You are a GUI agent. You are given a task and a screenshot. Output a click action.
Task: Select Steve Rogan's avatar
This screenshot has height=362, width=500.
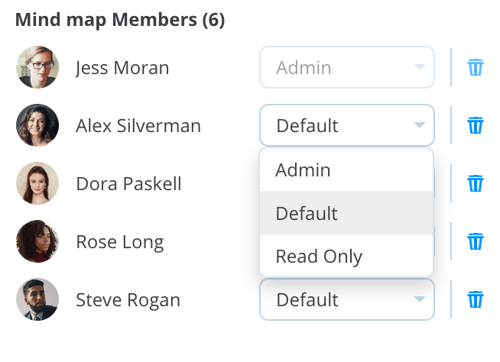pyautogui.click(x=37, y=299)
